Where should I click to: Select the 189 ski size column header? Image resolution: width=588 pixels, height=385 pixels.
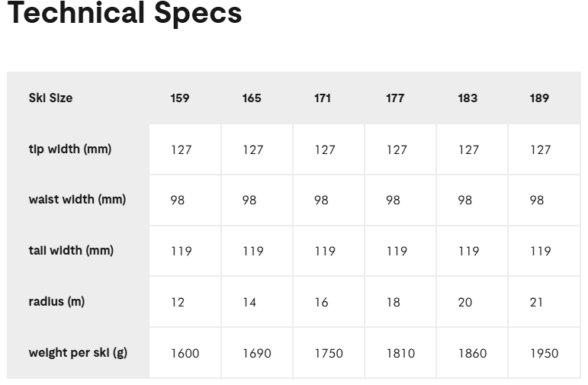pyautogui.click(x=539, y=98)
